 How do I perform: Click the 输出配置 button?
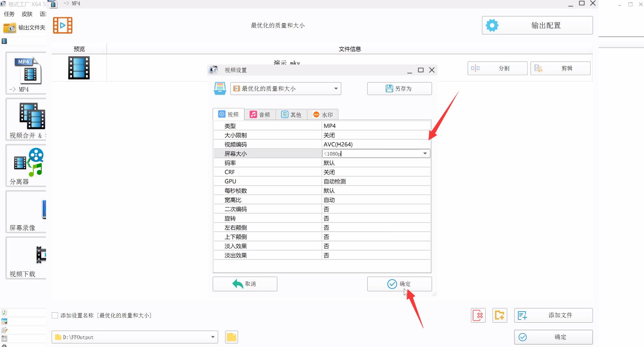(x=537, y=25)
